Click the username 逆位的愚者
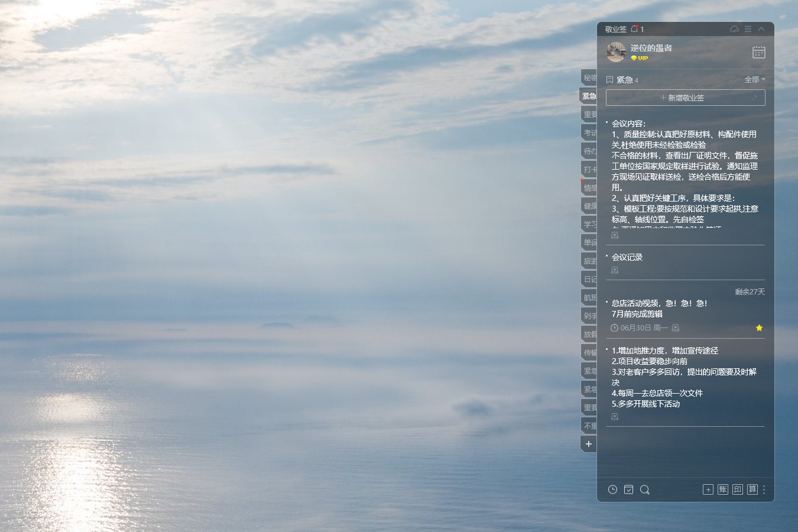 pyautogui.click(x=651, y=48)
